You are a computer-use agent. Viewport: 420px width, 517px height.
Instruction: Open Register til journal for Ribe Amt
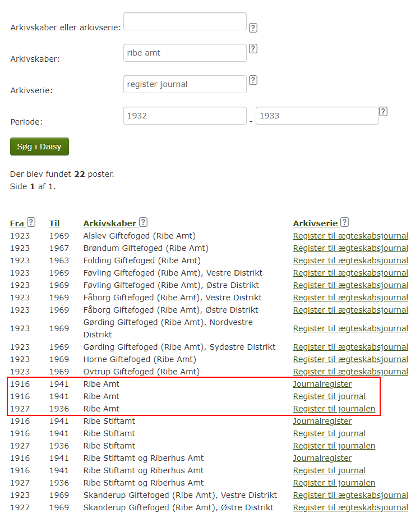pyautogui.click(x=329, y=397)
